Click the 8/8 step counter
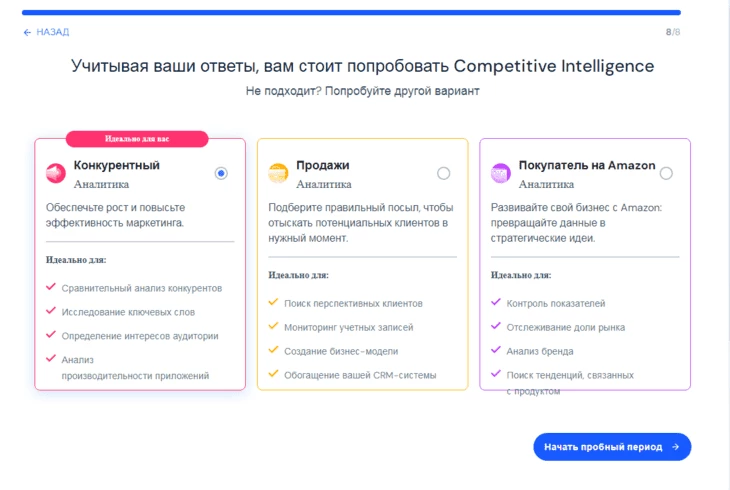The height and width of the screenshot is (490, 730). [x=673, y=32]
